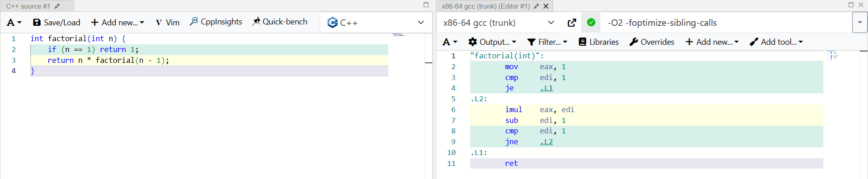Open Overrides settings
Viewport: 868px width, 179px height.
(x=652, y=42)
